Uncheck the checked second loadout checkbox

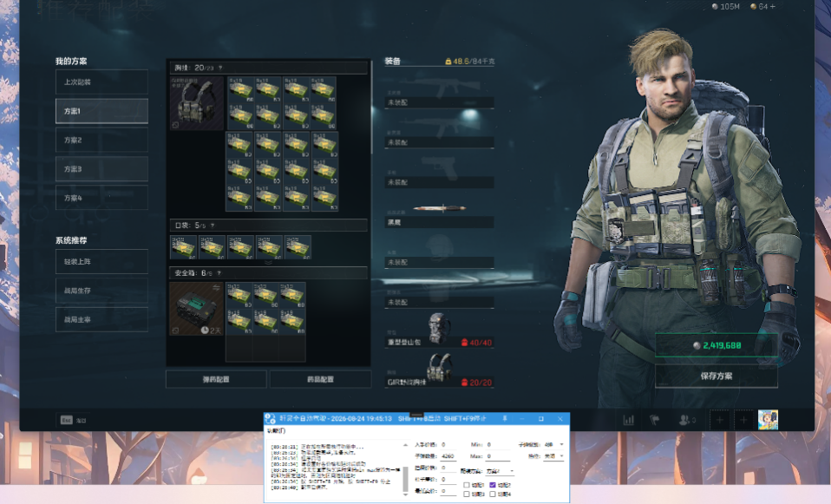[x=494, y=484]
